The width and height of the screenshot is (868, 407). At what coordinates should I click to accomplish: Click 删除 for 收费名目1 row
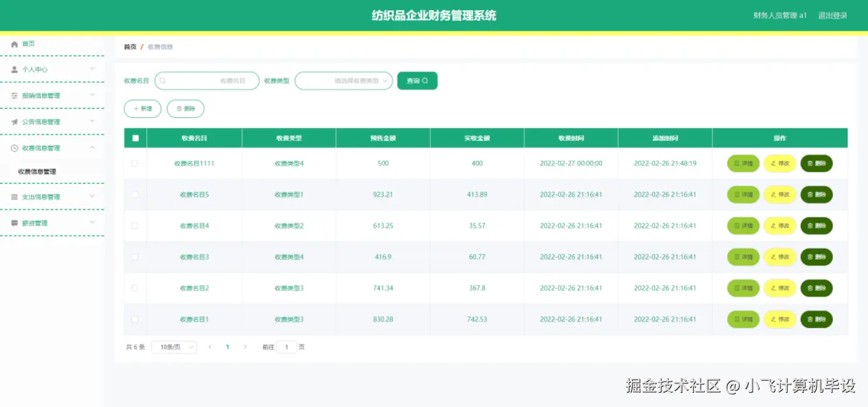coord(816,320)
